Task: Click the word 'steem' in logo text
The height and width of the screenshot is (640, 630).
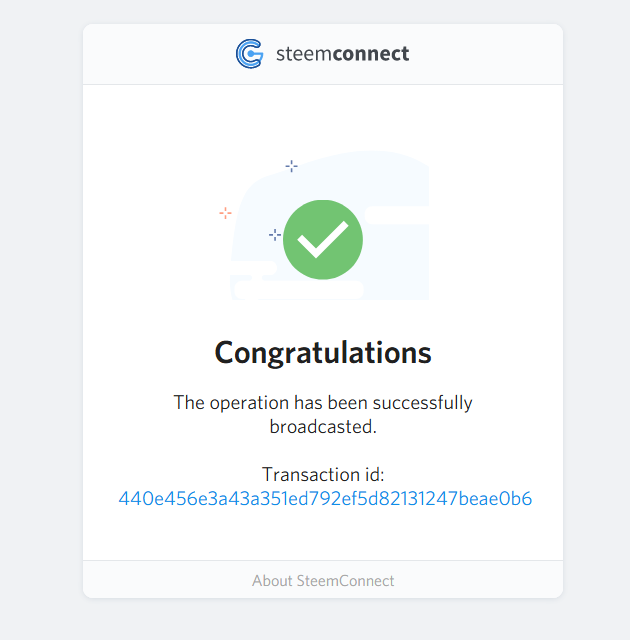Action: coord(304,54)
